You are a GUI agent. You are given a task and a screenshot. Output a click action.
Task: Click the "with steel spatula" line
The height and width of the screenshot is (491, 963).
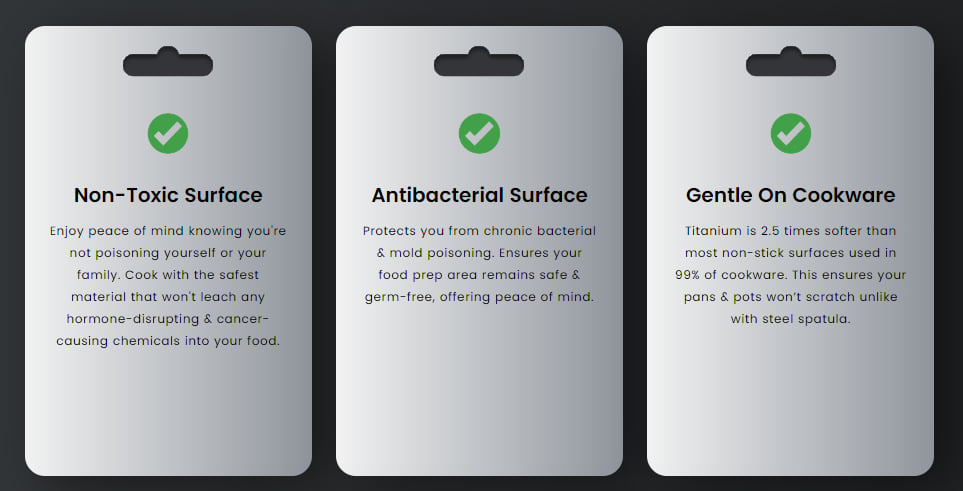(x=790, y=319)
